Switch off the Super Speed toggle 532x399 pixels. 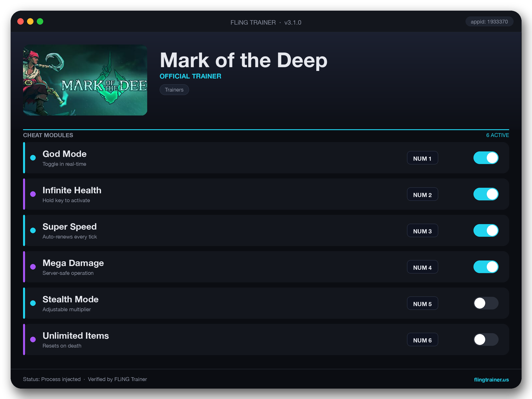(x=486, y=230)
